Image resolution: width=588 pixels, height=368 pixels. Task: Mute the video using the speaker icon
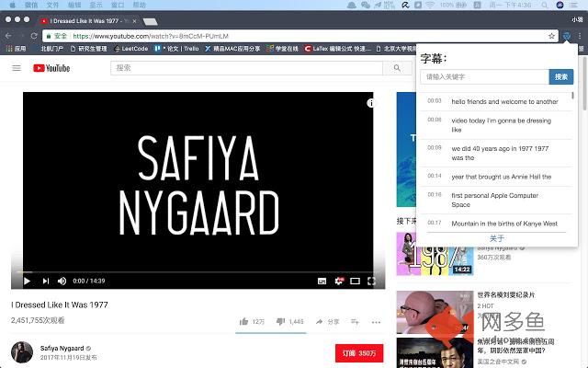62,281
